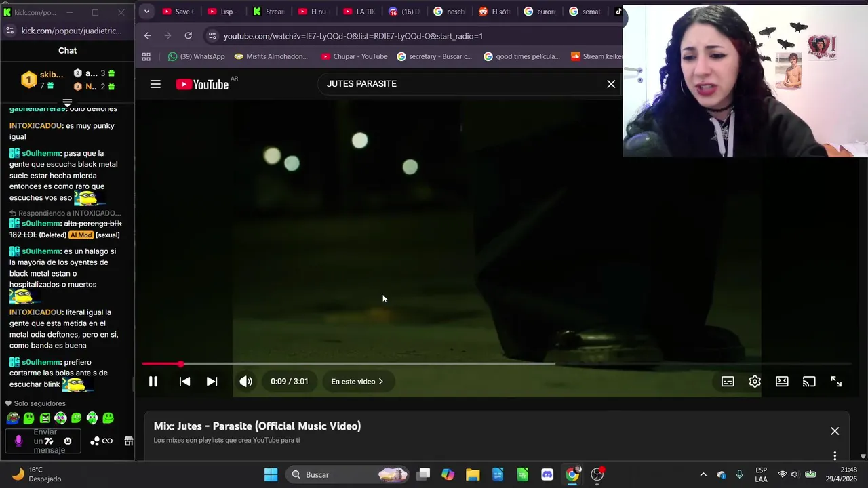Switch to the 'neseb' Google tab

pyautogui.click(x=450, y=12)
